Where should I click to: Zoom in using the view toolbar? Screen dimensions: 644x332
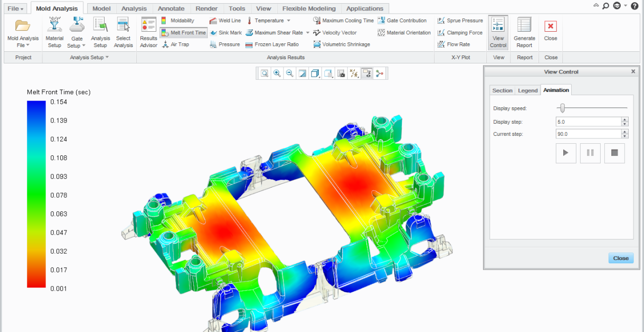pyautogui.click(x=277, y=73)
